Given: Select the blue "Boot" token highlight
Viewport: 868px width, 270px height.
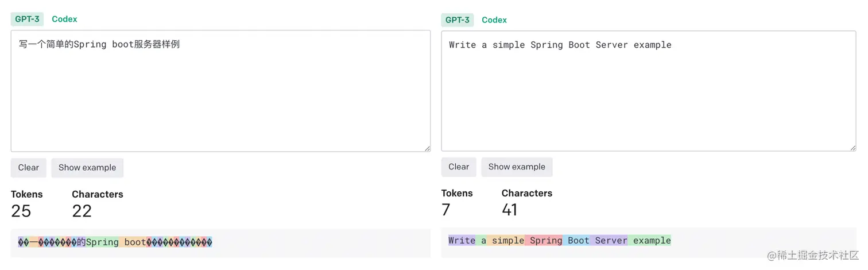Looking at the screenshot, I should [x=578, y=241].
